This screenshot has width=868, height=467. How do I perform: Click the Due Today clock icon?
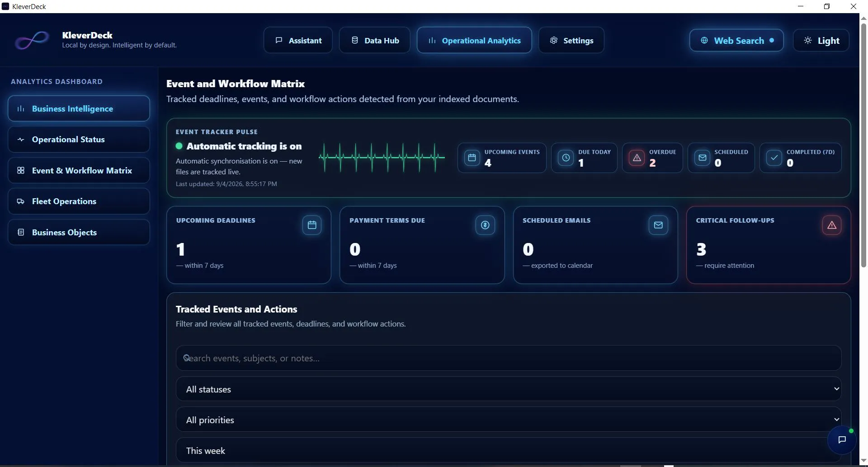(x=566, y=158)
